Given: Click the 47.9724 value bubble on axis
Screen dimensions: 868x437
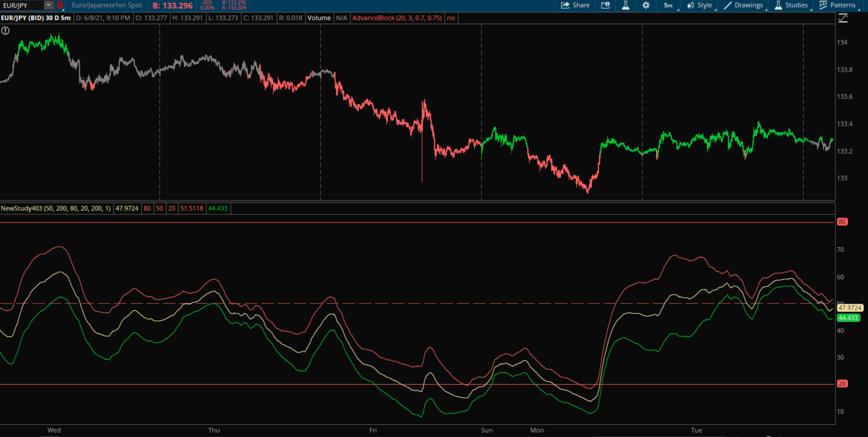Looking at the screenshot, I should (850, 308).
